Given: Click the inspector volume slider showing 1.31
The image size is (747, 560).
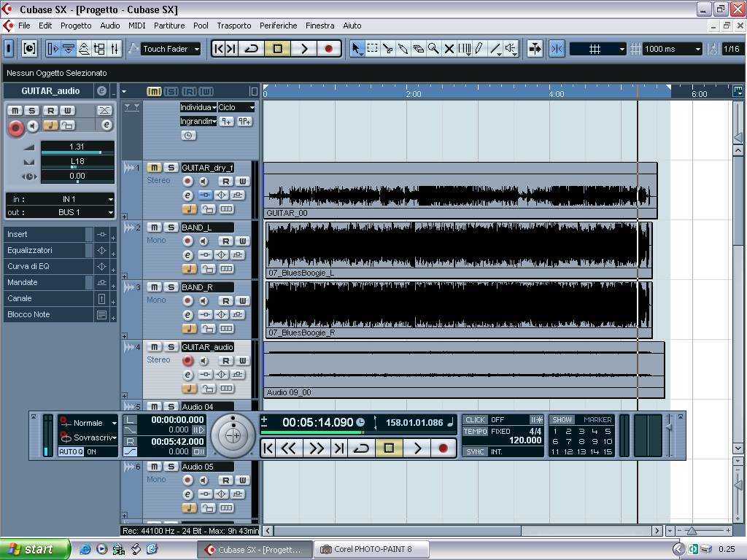Looking at the screenshot, I should click(77, 148).
